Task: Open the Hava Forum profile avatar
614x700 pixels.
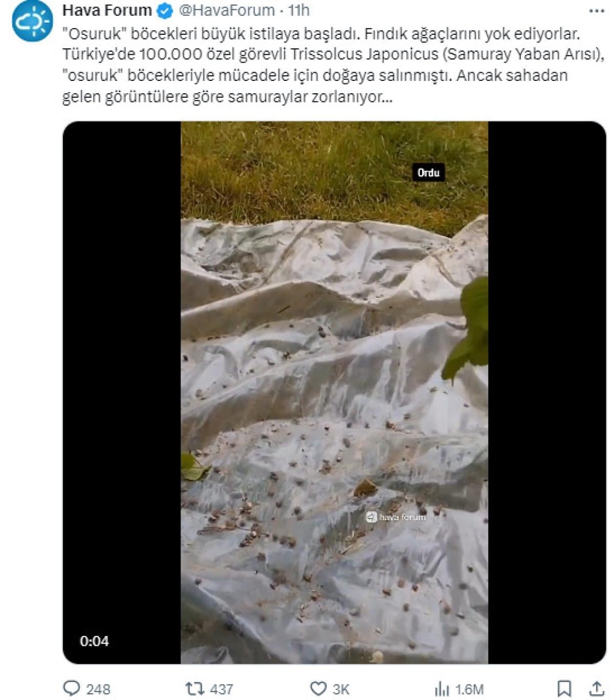Action: pyautogui.click(x=32, y=22)
